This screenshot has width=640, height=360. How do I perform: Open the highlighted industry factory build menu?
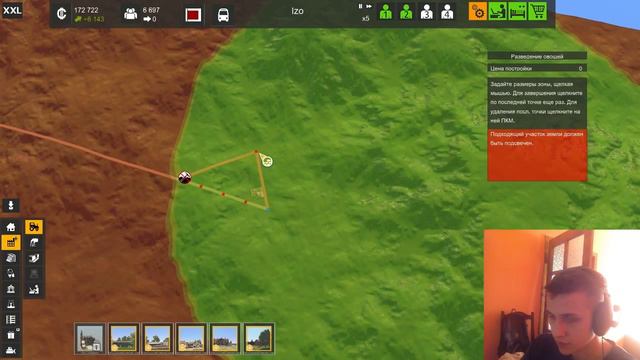point(11,242)
